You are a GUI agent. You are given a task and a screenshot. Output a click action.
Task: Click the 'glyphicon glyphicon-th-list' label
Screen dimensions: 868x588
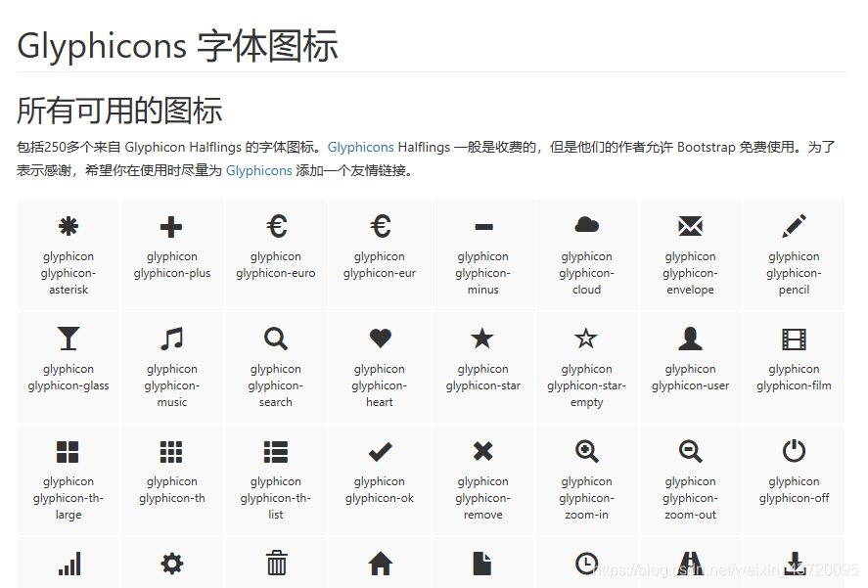[x=276, y=498]
